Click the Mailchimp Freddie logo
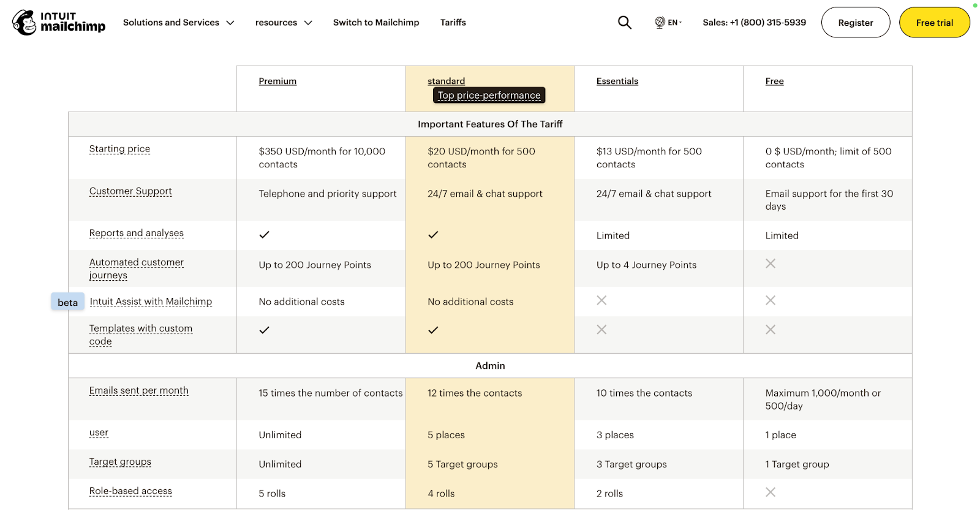 point(24,22)
